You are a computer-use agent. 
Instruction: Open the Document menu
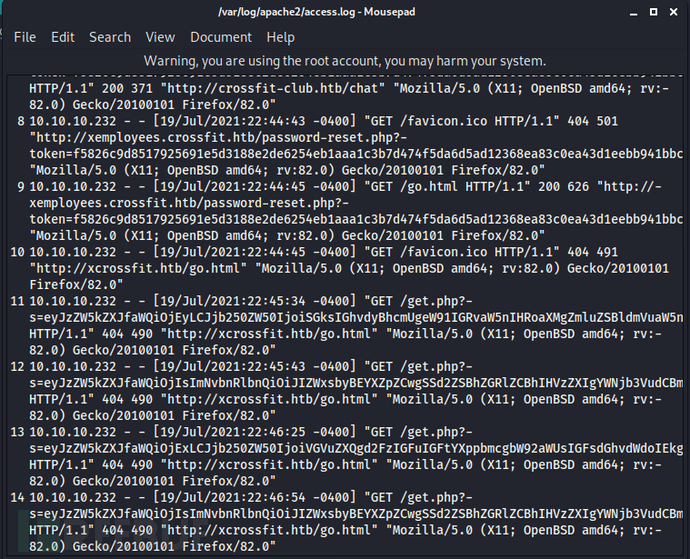[x=221, y=37]
